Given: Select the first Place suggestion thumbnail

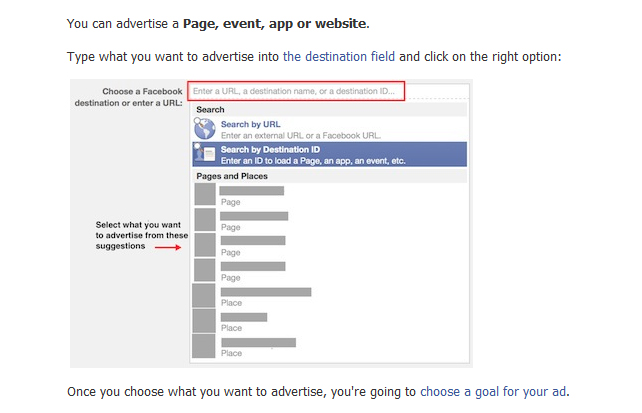Looking at the screenshot, I should click(x=205, y=296).
